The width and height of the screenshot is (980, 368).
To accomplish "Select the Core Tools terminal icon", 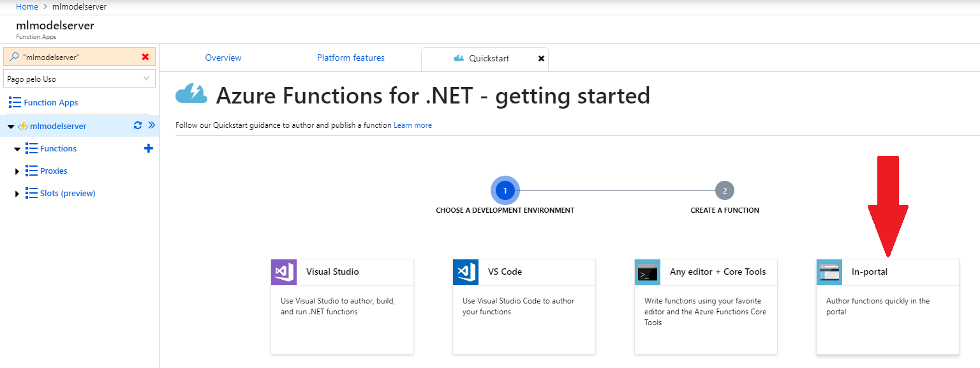I will point(647,272).
